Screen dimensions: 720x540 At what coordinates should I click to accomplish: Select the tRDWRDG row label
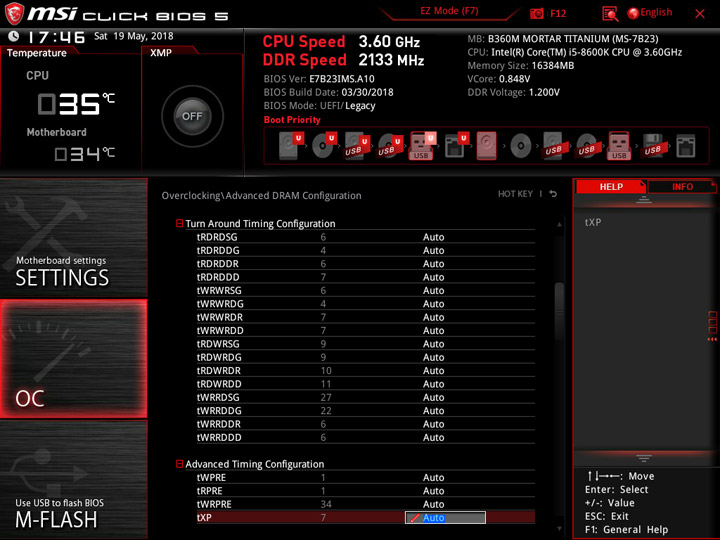coord(219,357)
